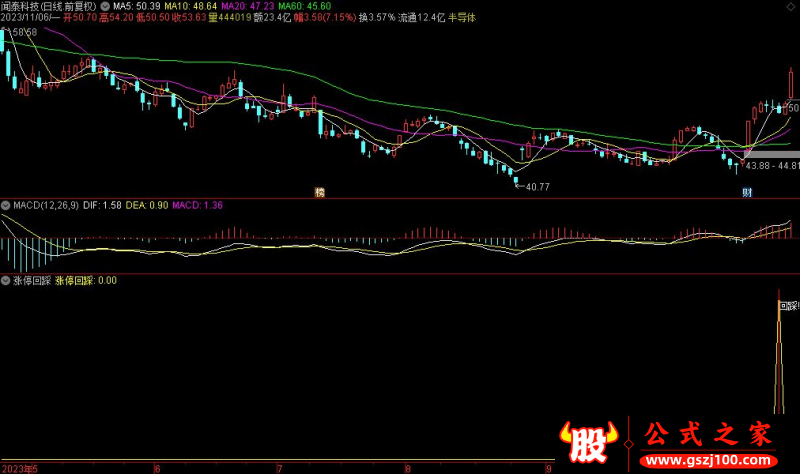Click the 财 marker on the chart

747,192
